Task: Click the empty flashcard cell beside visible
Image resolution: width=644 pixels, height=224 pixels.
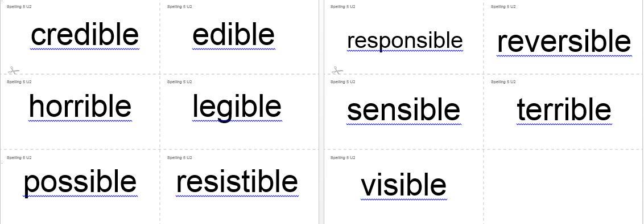Action: (563, 187)
